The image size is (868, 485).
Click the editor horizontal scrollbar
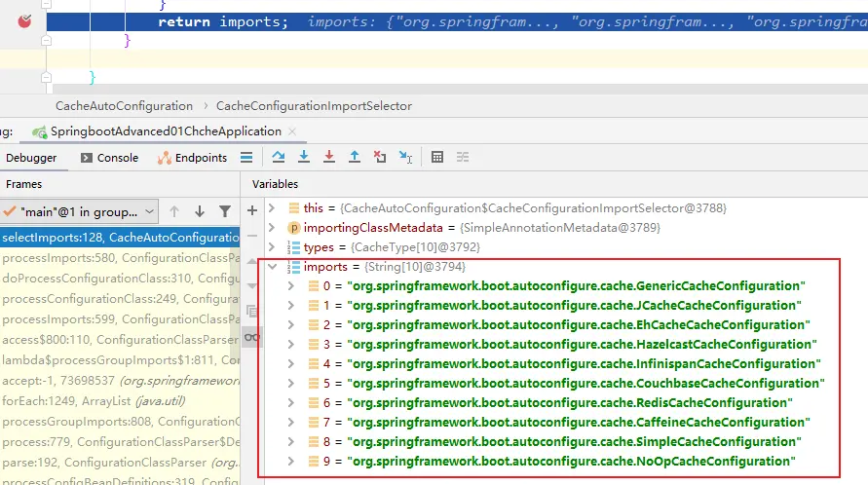pyautogui.click(x=460, y=90)
